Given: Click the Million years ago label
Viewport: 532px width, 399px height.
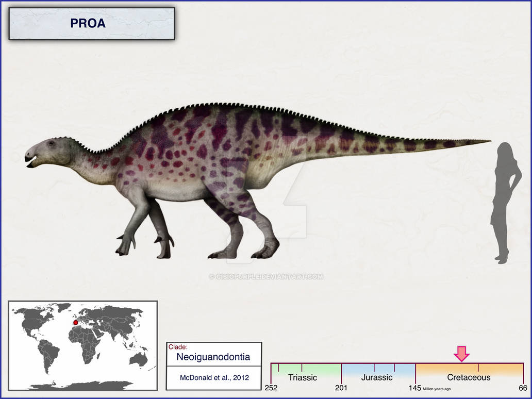Looking at the screenshot, I should click(x=436, y=388).
